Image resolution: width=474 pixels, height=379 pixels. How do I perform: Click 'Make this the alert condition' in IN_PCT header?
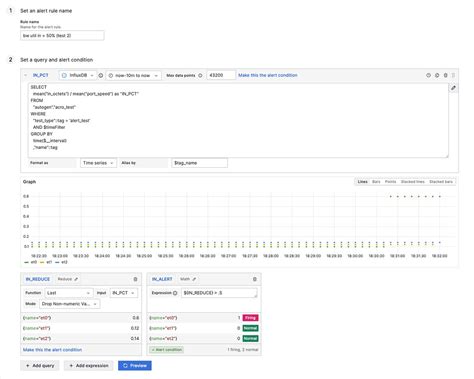268,75
